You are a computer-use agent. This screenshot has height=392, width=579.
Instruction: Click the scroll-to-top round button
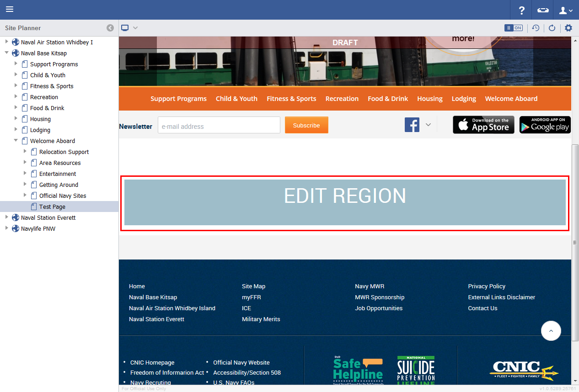[551, 330]
